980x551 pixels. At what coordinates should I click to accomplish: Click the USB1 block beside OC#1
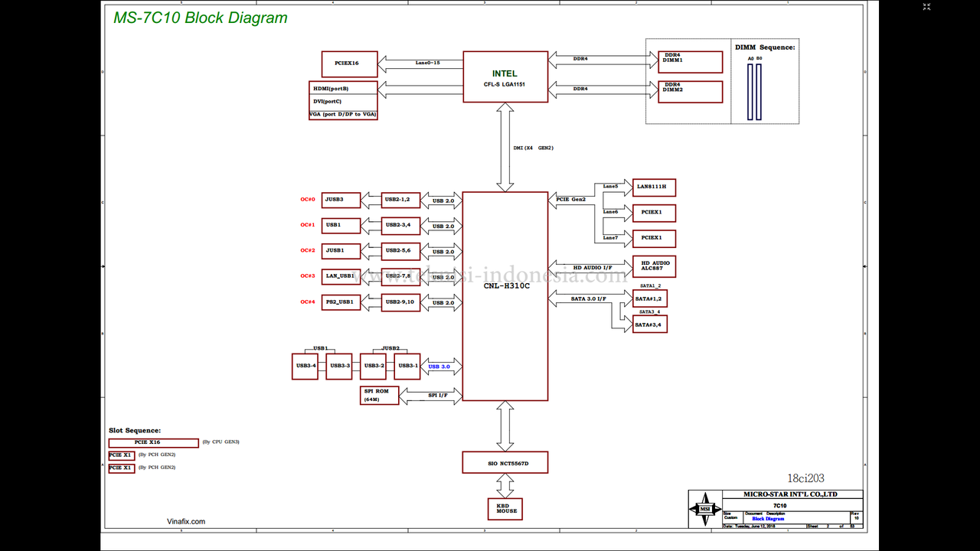(341, 225)
